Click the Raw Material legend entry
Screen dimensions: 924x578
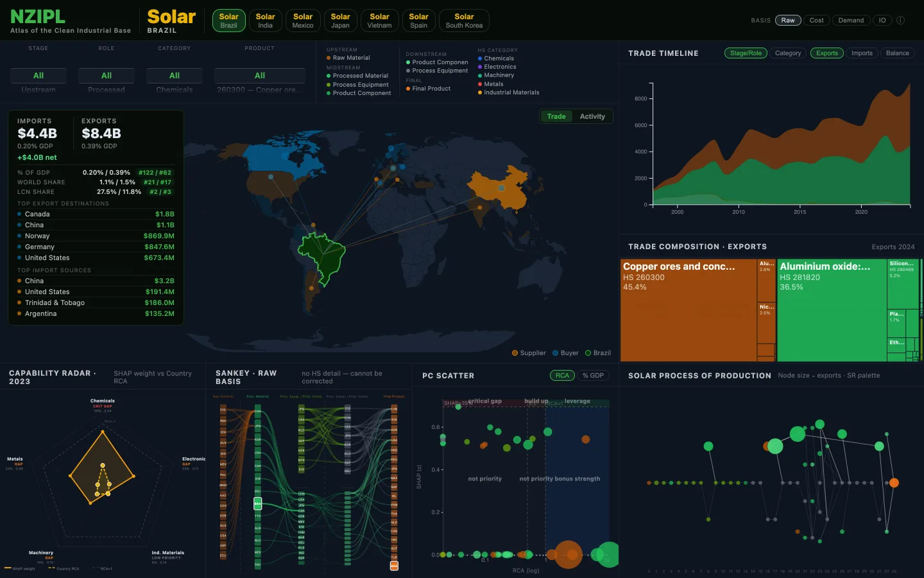(348, 58)
